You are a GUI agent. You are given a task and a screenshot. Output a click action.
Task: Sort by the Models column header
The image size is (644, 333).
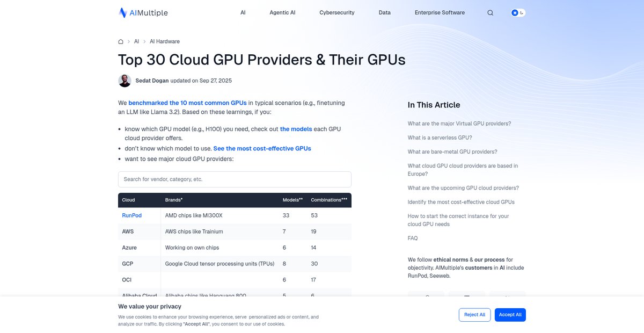click(x=292, y=200)
